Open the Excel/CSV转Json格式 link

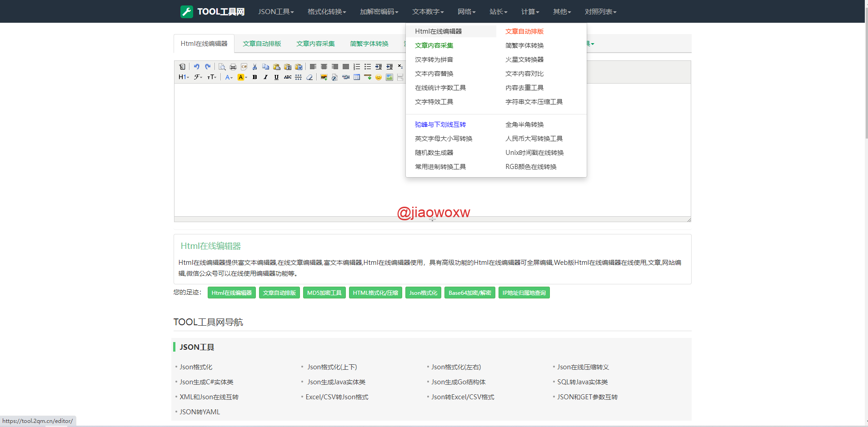(337, 397)
